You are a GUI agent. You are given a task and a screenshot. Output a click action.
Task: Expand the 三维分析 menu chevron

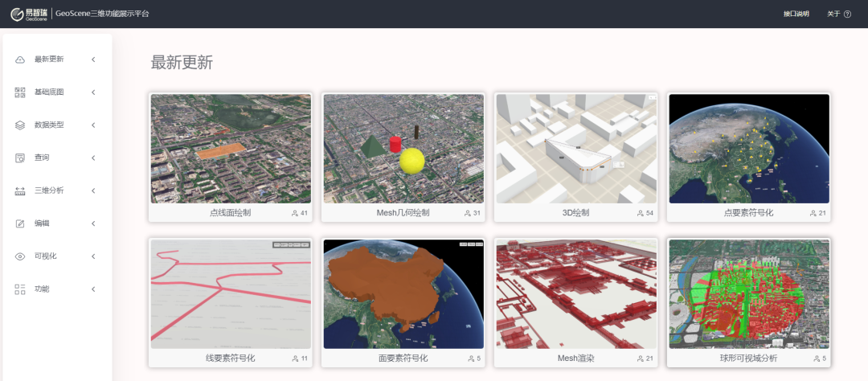click(93, 191)
